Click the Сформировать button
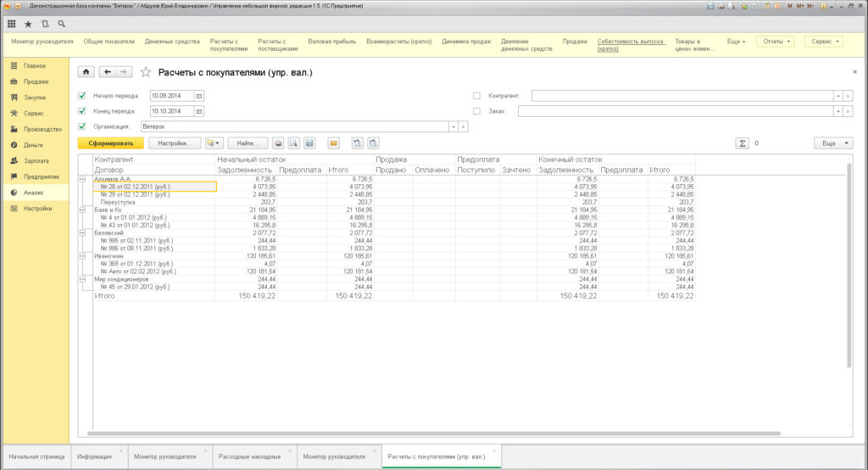The image size is (868, 470). click(x=111, y=143)
